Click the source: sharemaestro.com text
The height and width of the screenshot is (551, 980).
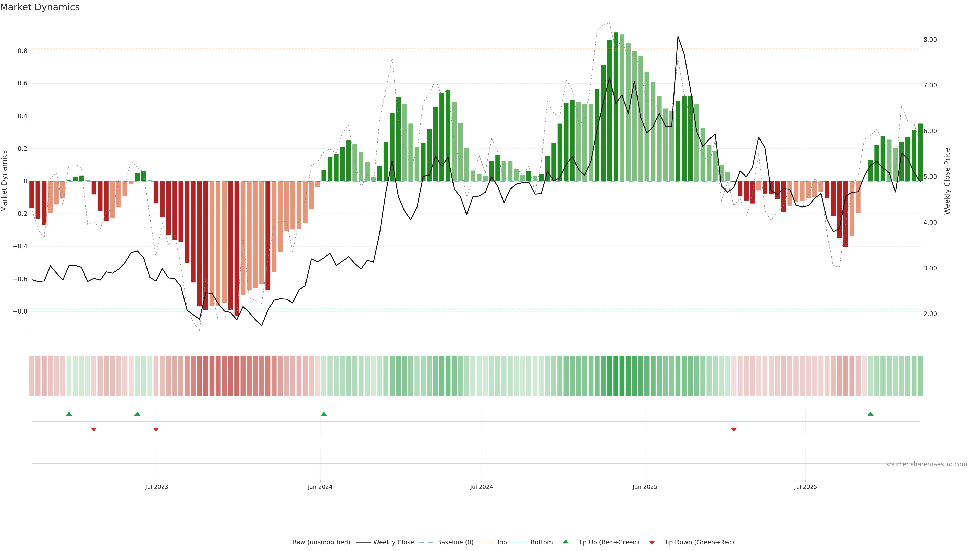tap(926, 464)
